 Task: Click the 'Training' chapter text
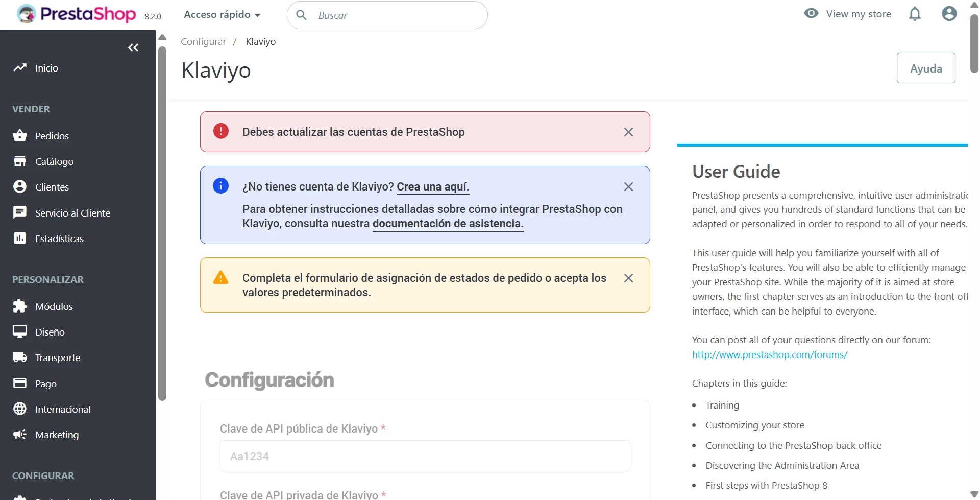(722, 405)
